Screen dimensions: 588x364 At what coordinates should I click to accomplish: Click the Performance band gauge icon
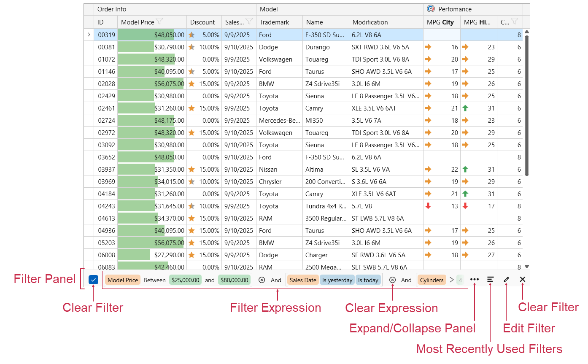tap(431, 9)
